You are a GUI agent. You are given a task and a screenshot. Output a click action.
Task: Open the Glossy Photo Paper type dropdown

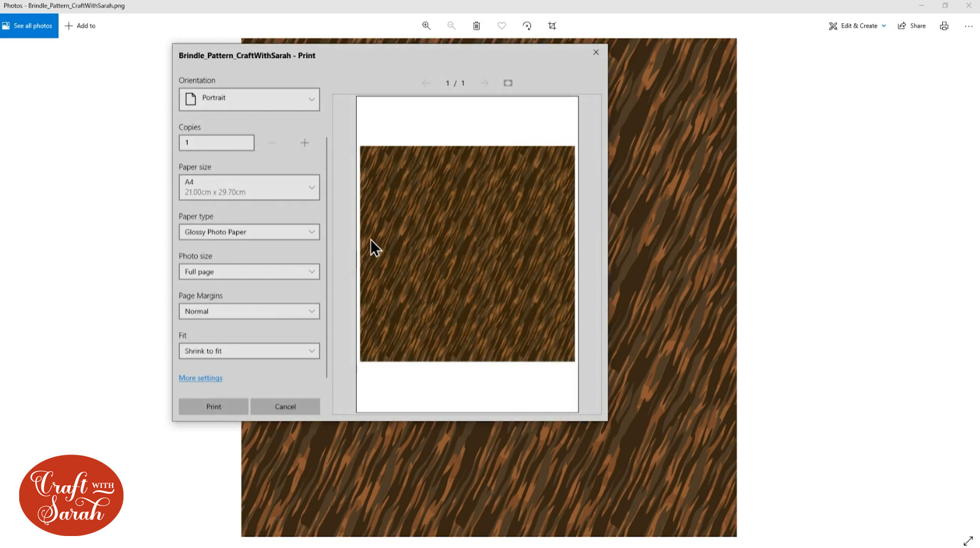[249, 232]
